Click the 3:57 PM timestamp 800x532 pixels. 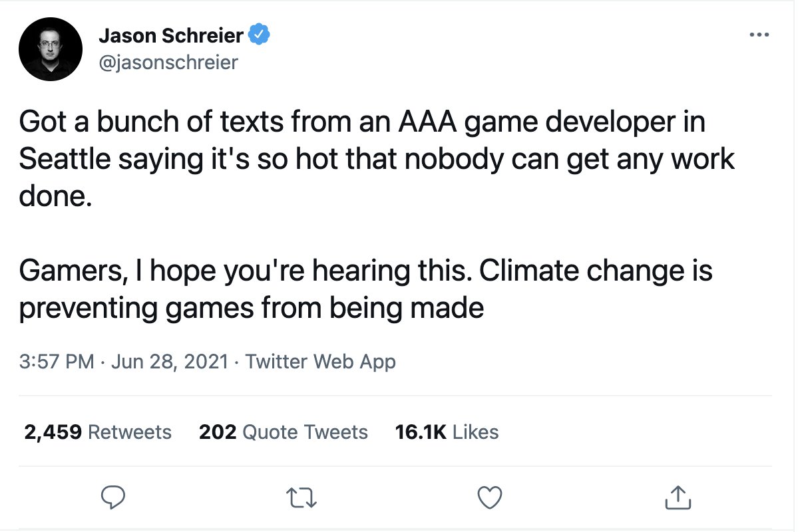57,362
